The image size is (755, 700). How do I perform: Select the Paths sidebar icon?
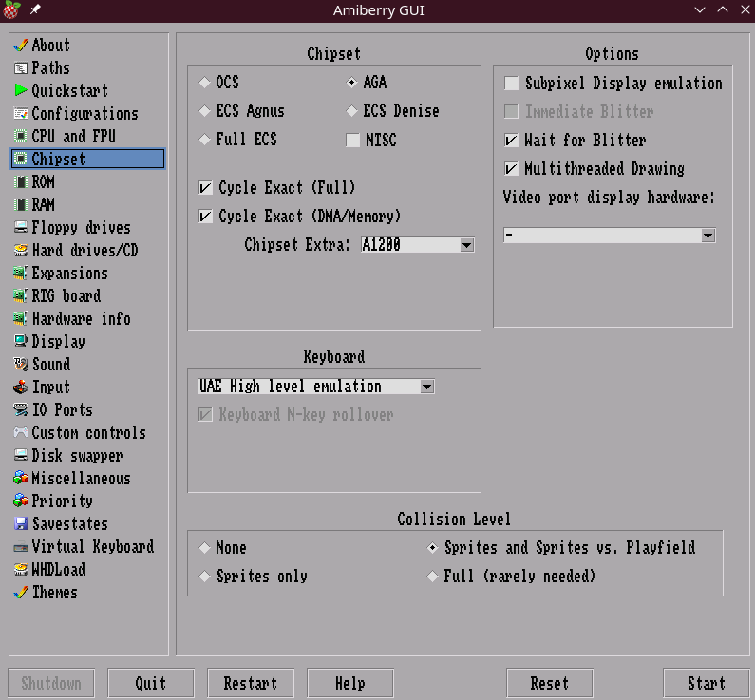pyautogui.click(x=21, y=68)
